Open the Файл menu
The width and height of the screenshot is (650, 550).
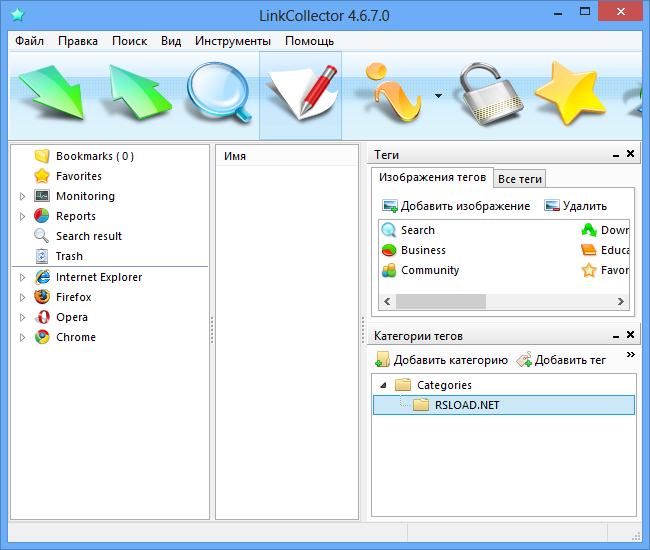(x=29, y=41)
